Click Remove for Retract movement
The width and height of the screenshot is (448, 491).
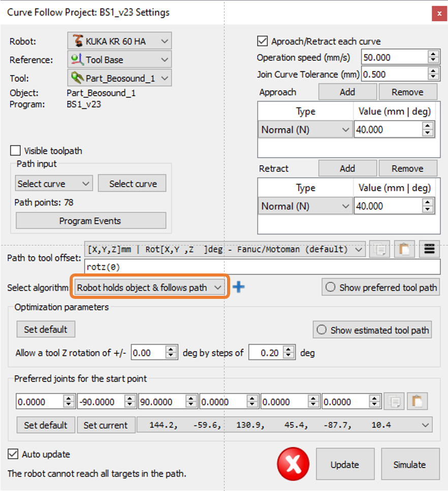tap(408, 168)
